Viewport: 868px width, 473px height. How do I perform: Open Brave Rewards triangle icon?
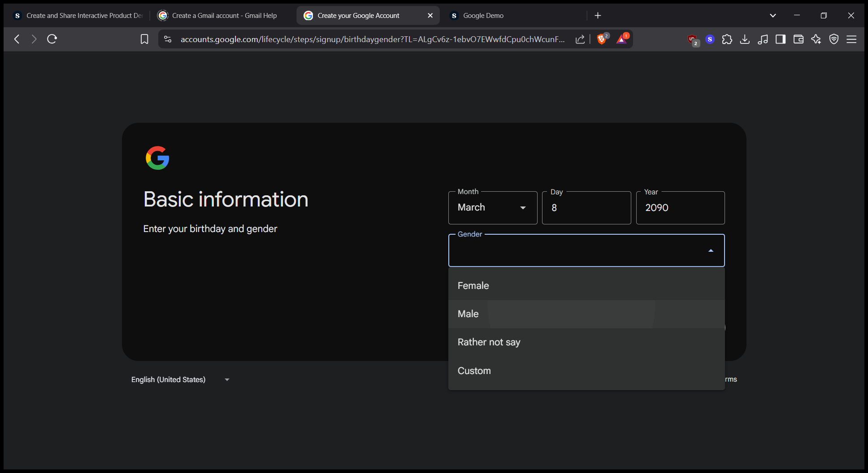pos(622,39)
